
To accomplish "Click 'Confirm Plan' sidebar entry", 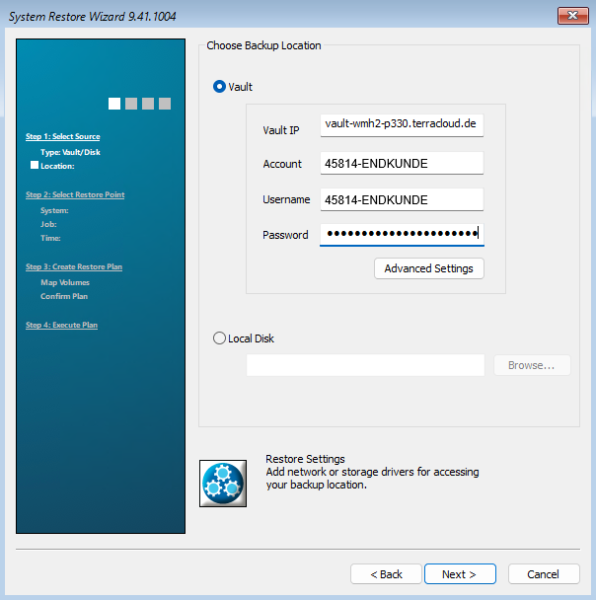I will pos(64,296).
